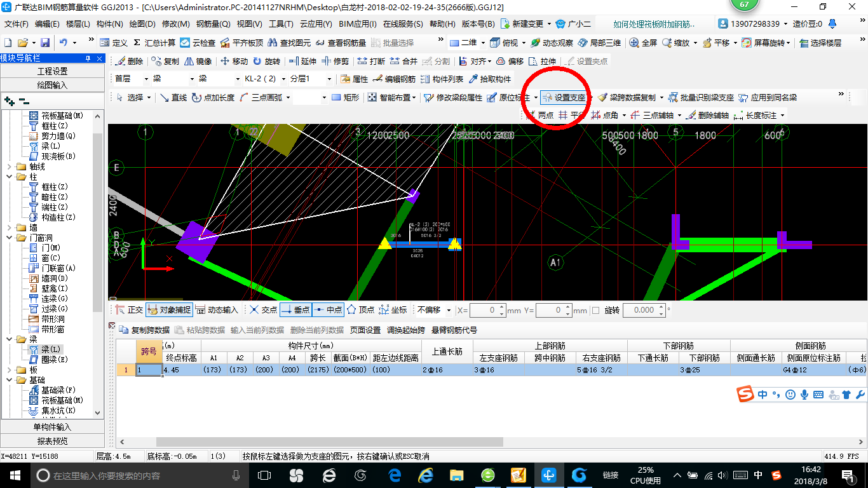
Task: Click 平齐板顶 tool
Action: coord(241,43)
